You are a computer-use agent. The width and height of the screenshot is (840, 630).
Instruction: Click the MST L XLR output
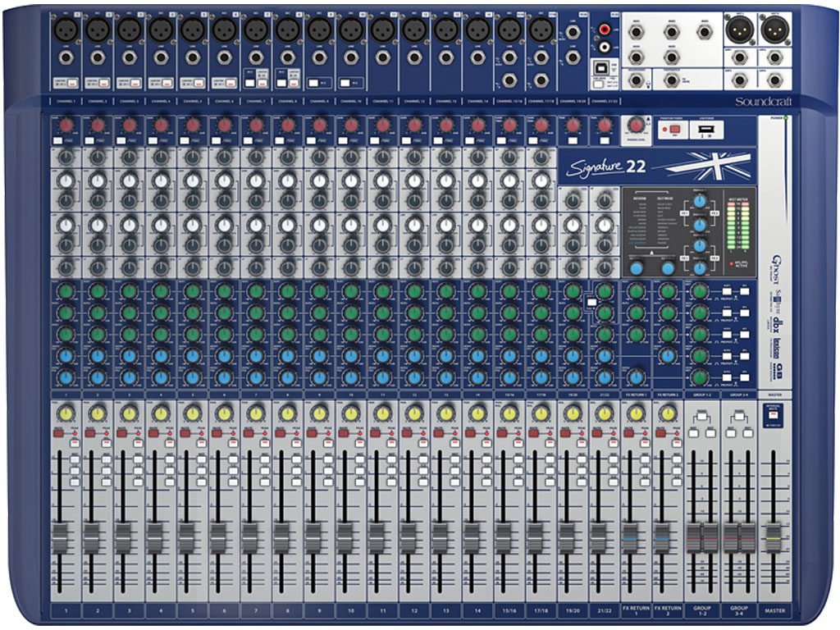click(x=739, y=30)
